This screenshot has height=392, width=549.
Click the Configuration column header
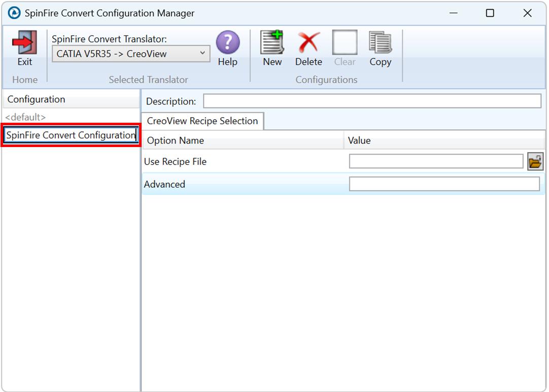(71, 99)
